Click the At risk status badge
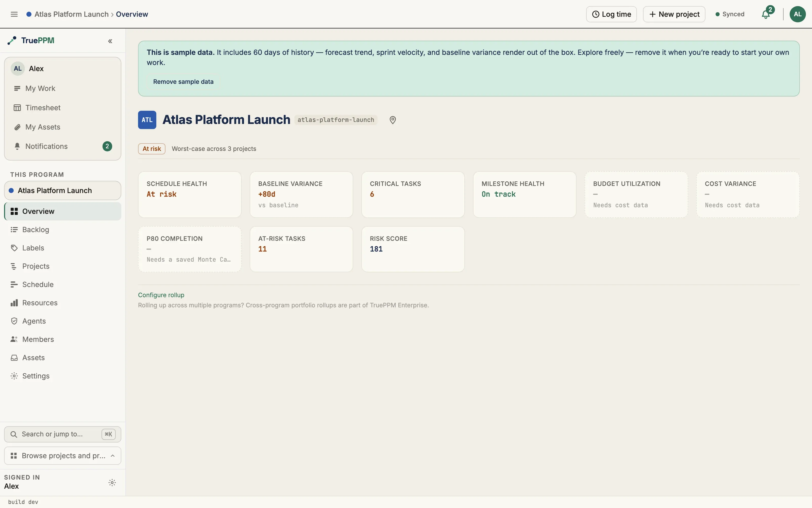 pyautogui.click(x=152, y=149)
